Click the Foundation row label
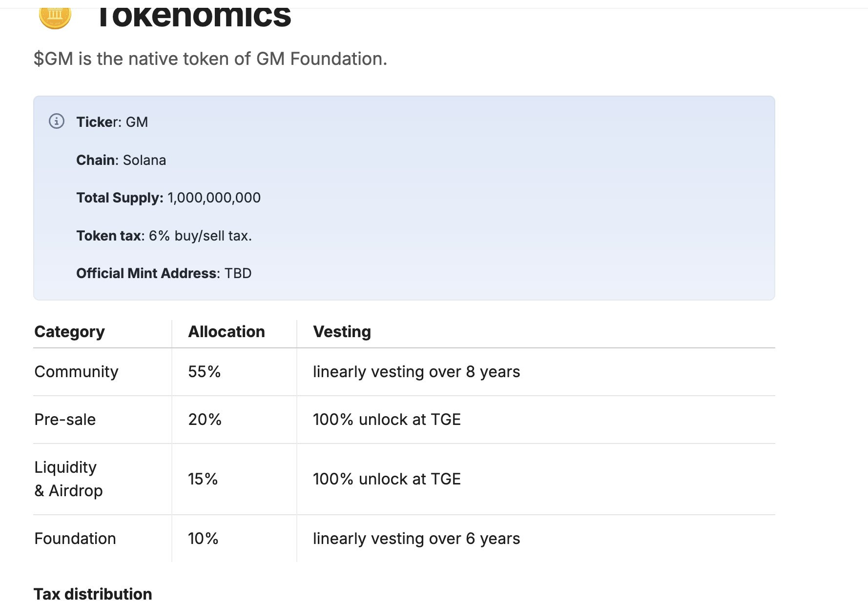The image size is (868, 604). pos(75,539)
